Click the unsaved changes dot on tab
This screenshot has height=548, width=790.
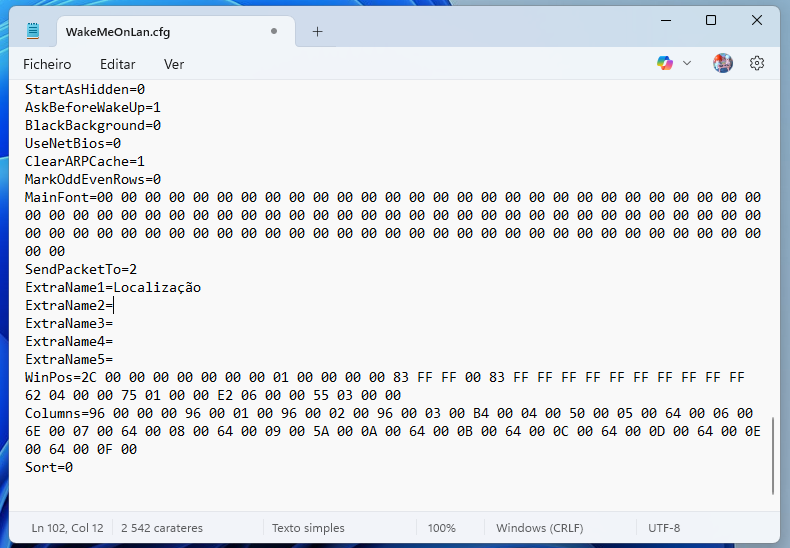point(274,31)
